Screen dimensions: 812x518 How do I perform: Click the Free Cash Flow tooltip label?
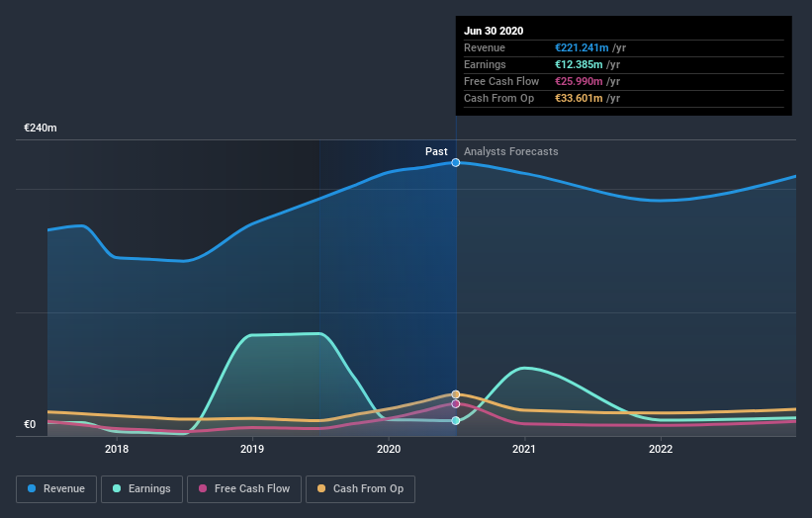[501, 81]
